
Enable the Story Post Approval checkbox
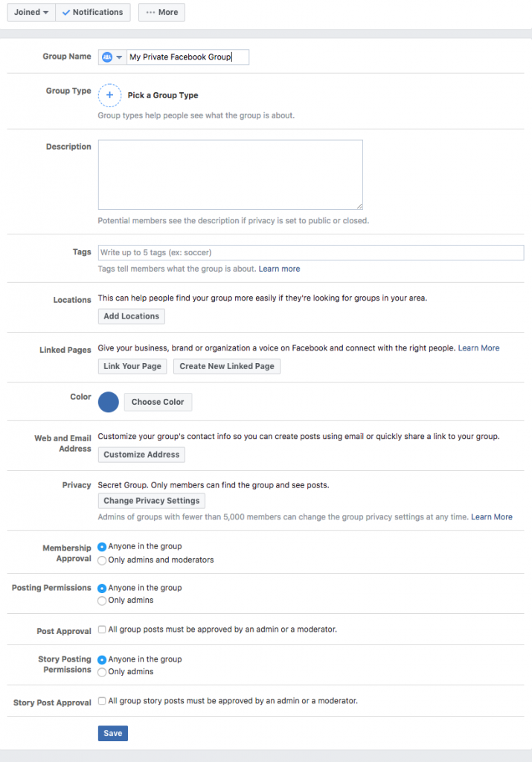102,700
